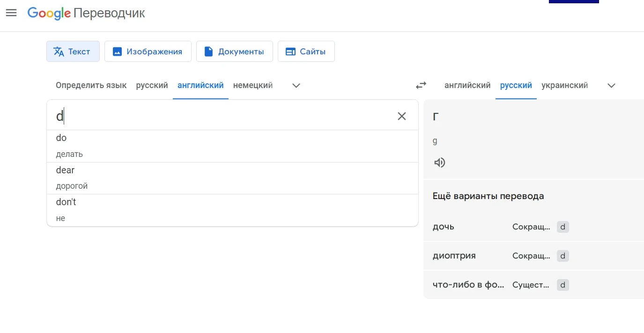Open the Документы translation mode
This screenshot has width=644, height=333.
(x=234, y=52)
